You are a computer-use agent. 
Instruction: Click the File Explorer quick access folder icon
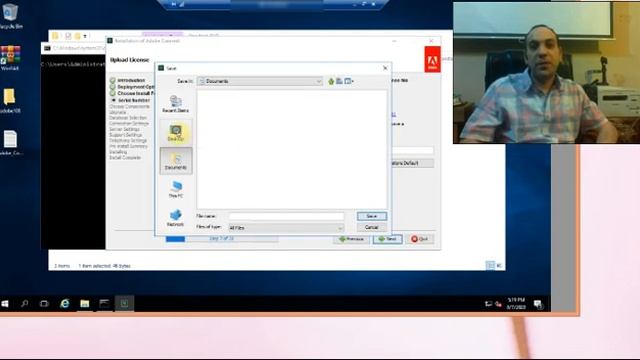click(55, 36)
